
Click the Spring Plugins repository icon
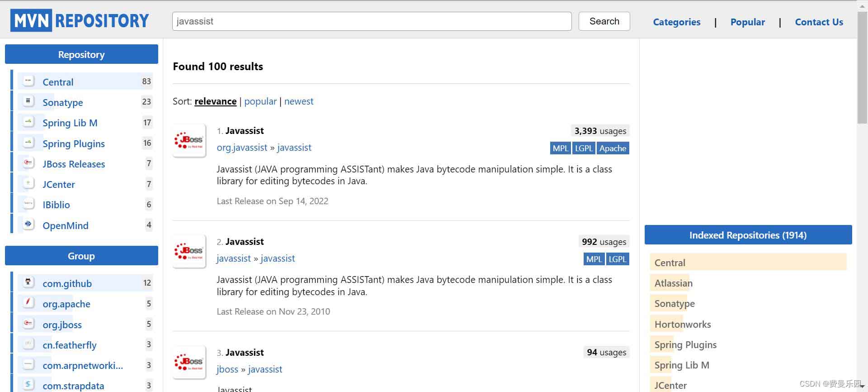pos(28,143)
